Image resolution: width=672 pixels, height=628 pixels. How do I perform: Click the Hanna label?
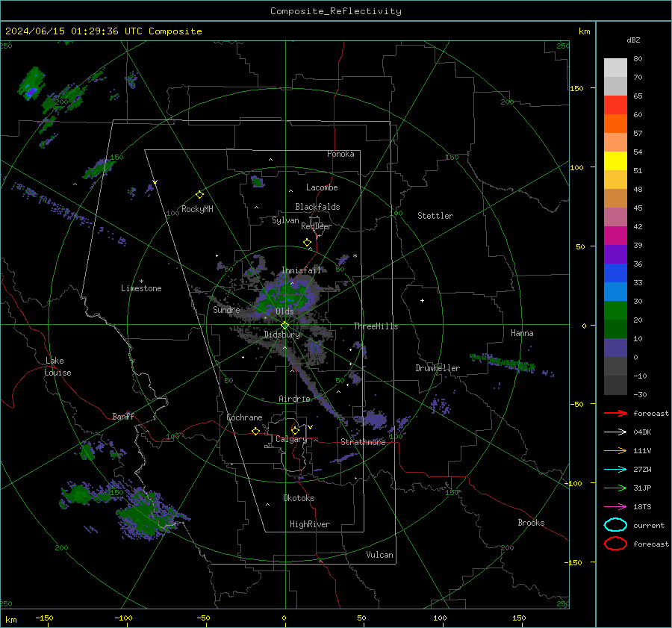pyautogui.click(x=522, y=333)
